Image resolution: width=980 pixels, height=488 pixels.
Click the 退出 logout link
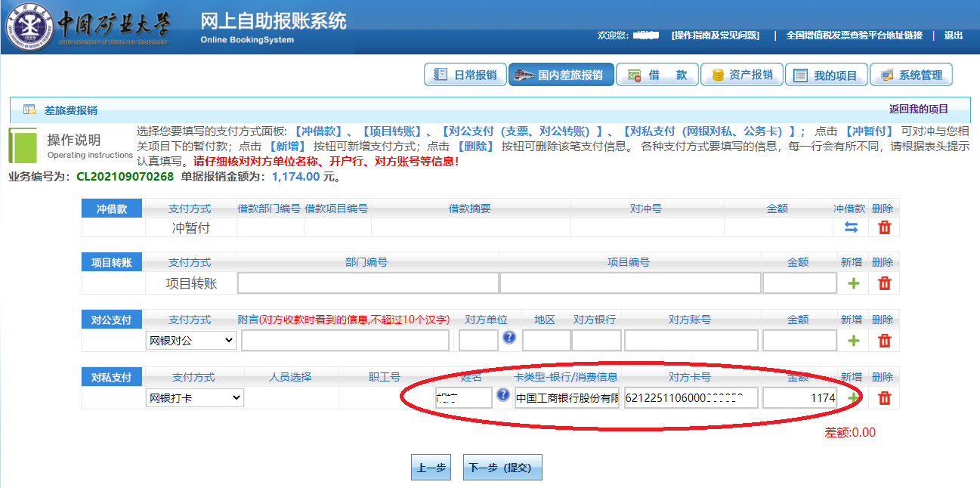coord(953,36)
